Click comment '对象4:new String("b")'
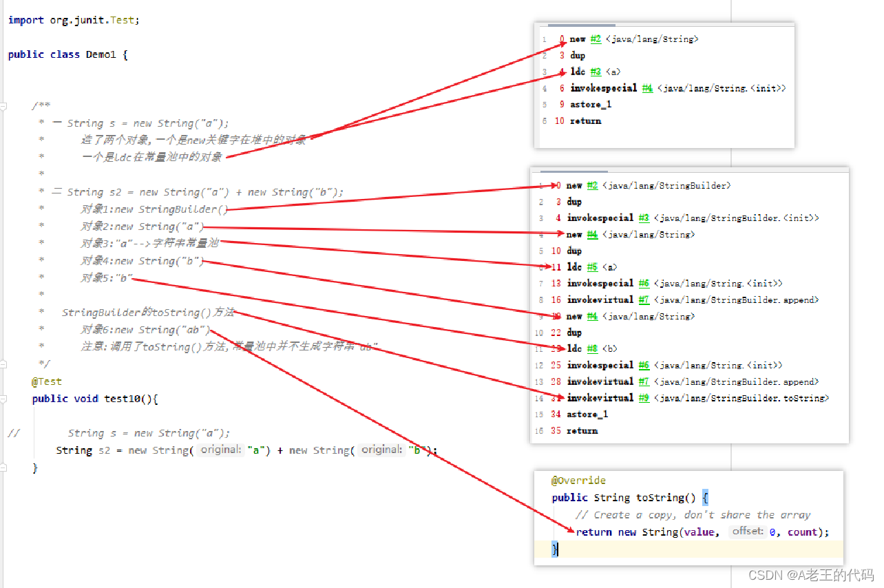884x588 pixels. 143,261
